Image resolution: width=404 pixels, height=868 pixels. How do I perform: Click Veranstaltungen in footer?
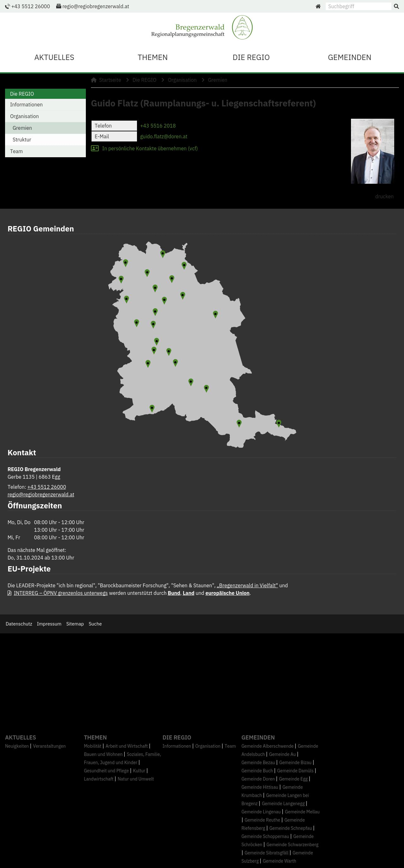(49, 746)
